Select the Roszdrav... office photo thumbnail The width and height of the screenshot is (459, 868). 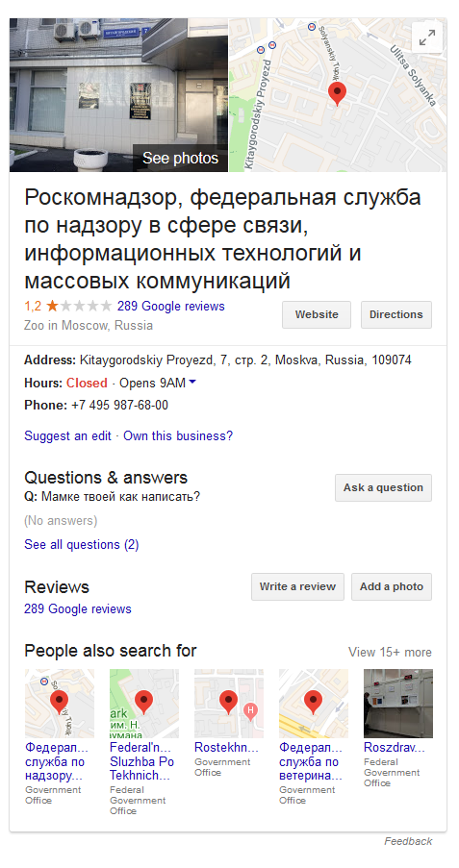pyautogui.click(x=398, y=703)
